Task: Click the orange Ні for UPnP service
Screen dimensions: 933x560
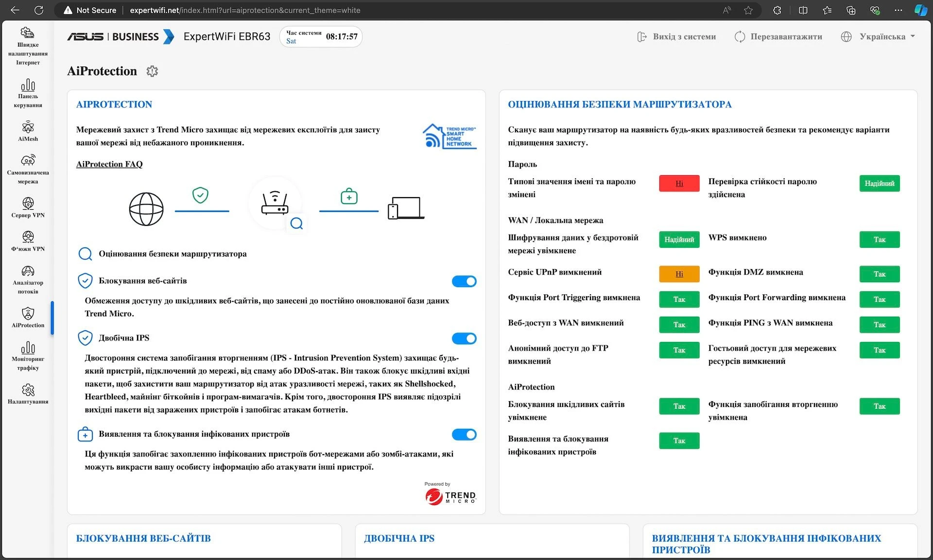Action: pyautogui.click(x=679, y=274)
